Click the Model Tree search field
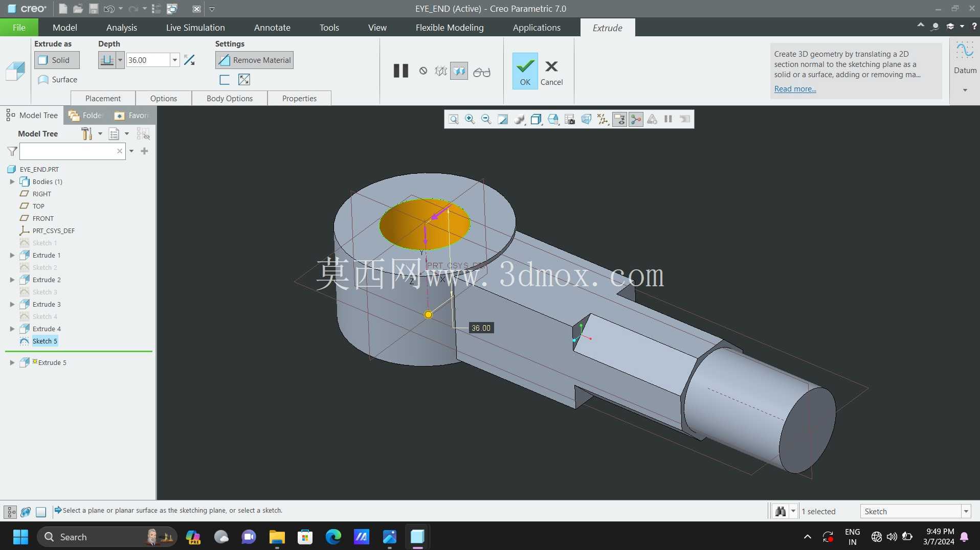The image size is (980, 550). pos(73,151)
